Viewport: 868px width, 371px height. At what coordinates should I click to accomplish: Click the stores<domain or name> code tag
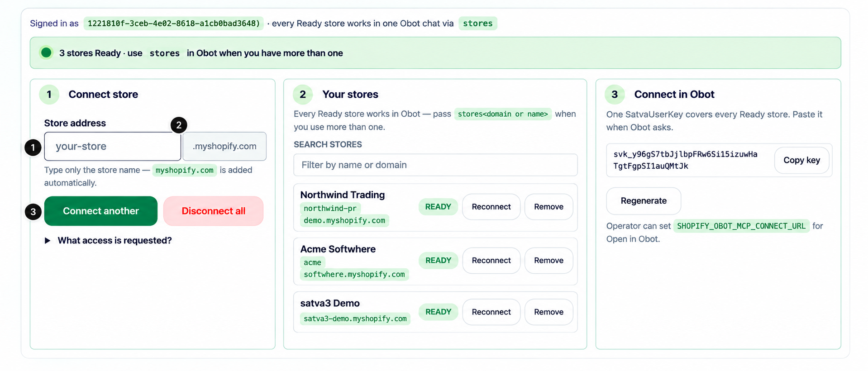(x=503, y=114)
